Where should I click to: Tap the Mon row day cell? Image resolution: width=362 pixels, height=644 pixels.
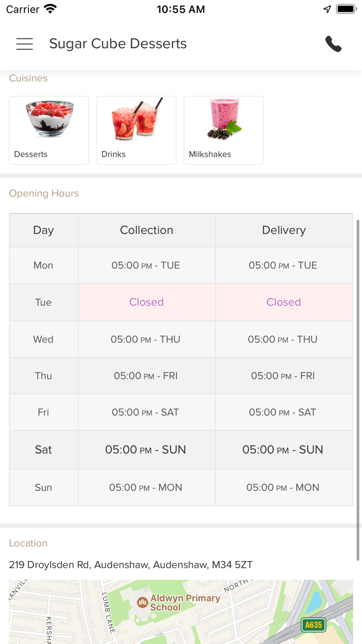43,266
